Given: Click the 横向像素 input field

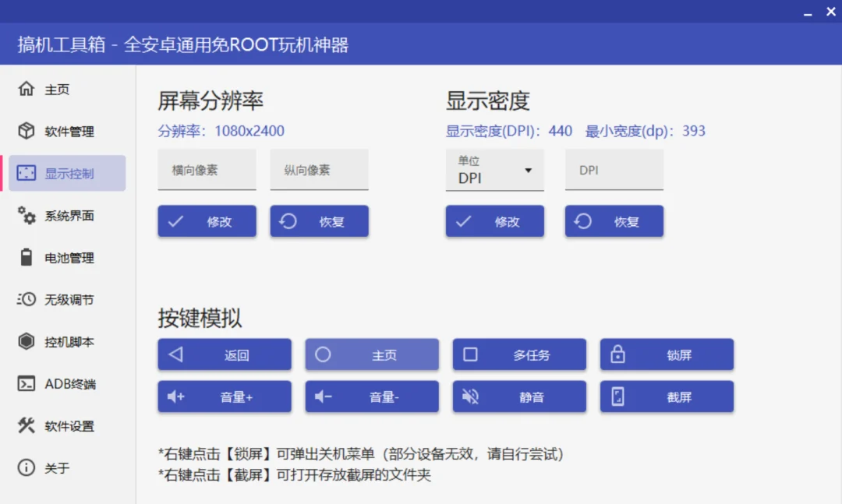Looking at the screenshot, I should [207, 169].
